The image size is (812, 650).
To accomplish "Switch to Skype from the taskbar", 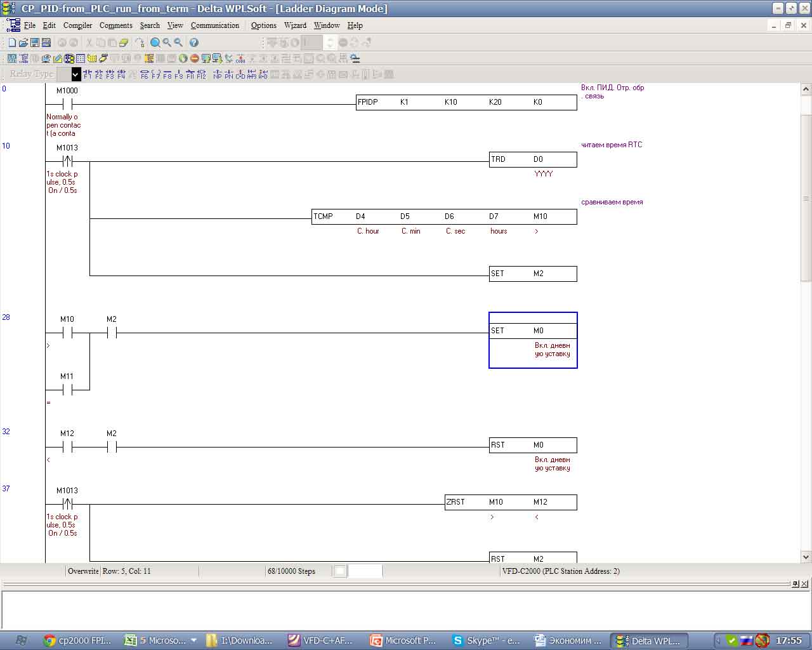I will (486, 640).
